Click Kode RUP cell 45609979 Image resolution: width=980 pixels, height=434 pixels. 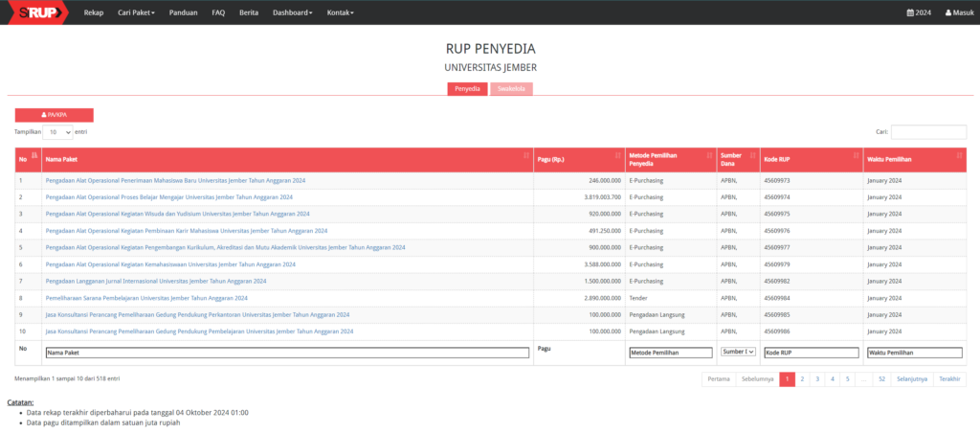click(776, 263)
